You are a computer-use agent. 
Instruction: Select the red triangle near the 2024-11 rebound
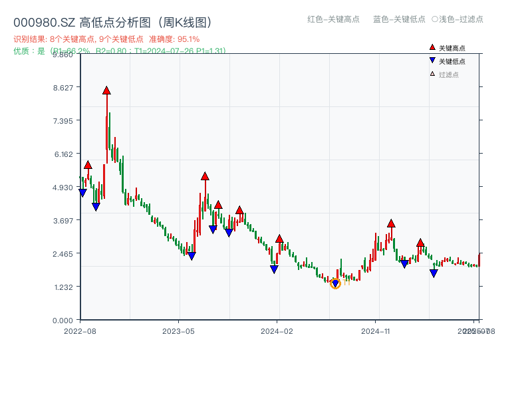click(390, 224)
